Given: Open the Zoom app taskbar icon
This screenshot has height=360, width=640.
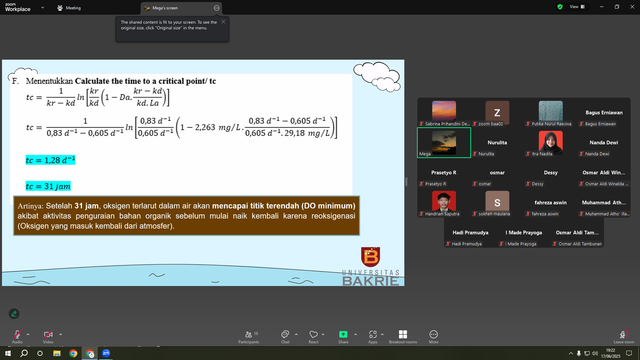Looking at the screenshot, I should click(106, 353).
